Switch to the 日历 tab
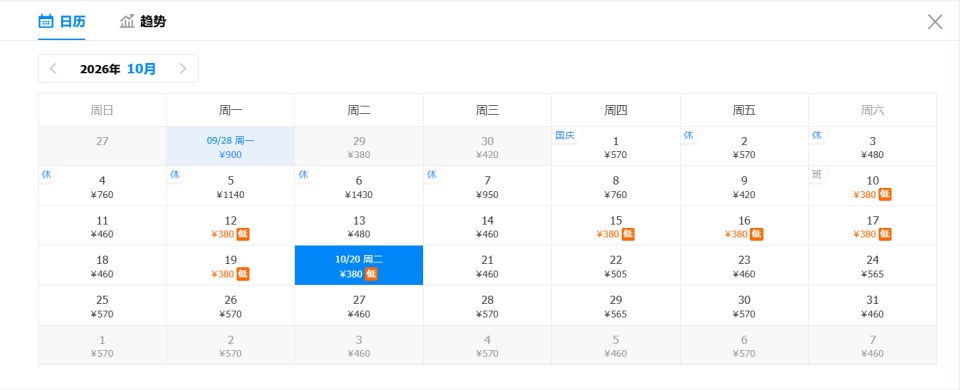The width and height of the screenshot is (960, 390). [62, 21]
